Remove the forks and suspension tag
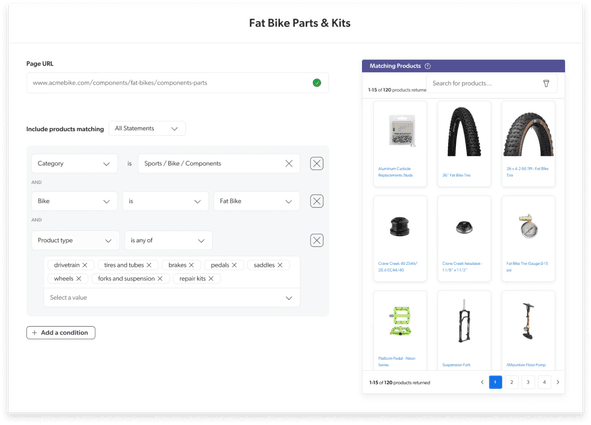This screenshot has width=591, height=425. [160, 279]
